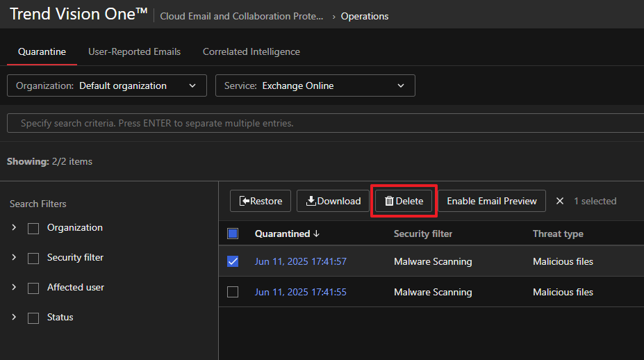Open the Jun 11, 2025 17:41:55 entry link

(x=300, y=292)
